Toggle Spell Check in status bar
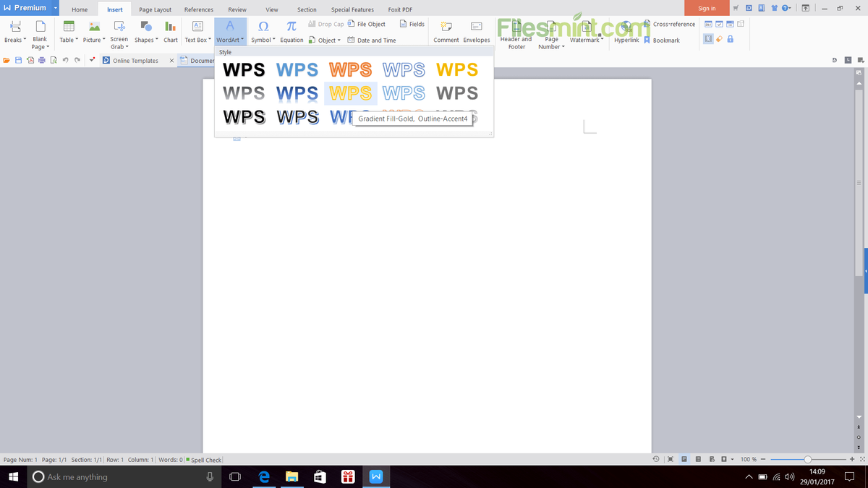Viewport: 868px width, 488px height. [203, 460]
